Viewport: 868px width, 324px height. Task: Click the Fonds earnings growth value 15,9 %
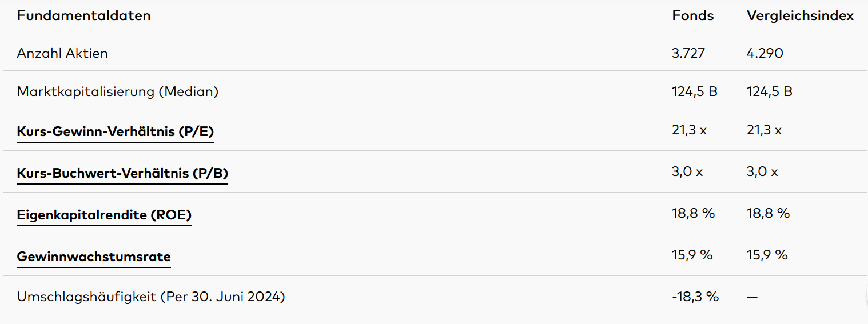692,255
